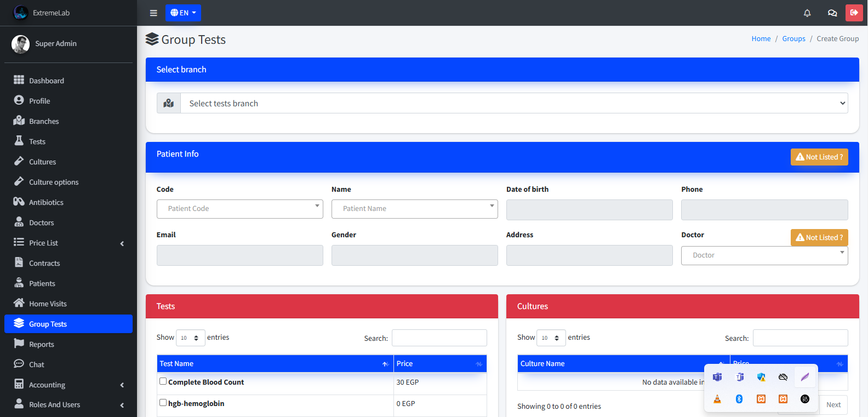Image resolution: width=868 pixels, height=417 pixels.
Task: Go to Home Visits in sidebar
Action: (48, 304)
